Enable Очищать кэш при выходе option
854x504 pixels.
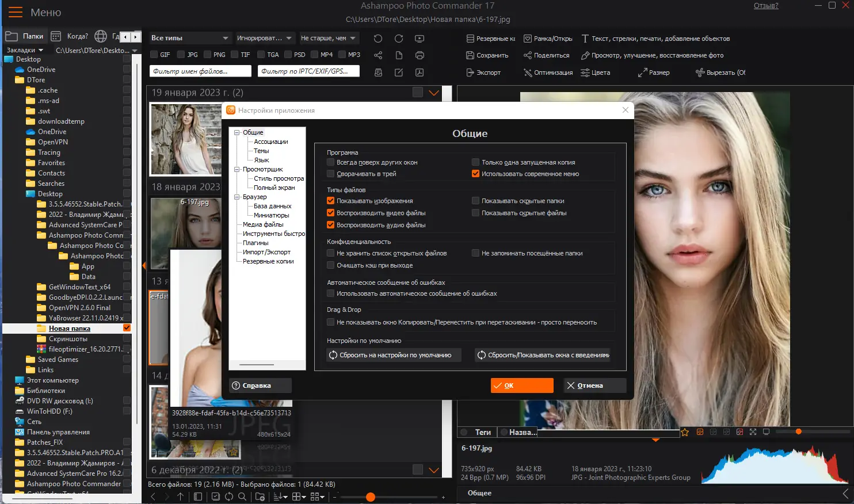331,265
